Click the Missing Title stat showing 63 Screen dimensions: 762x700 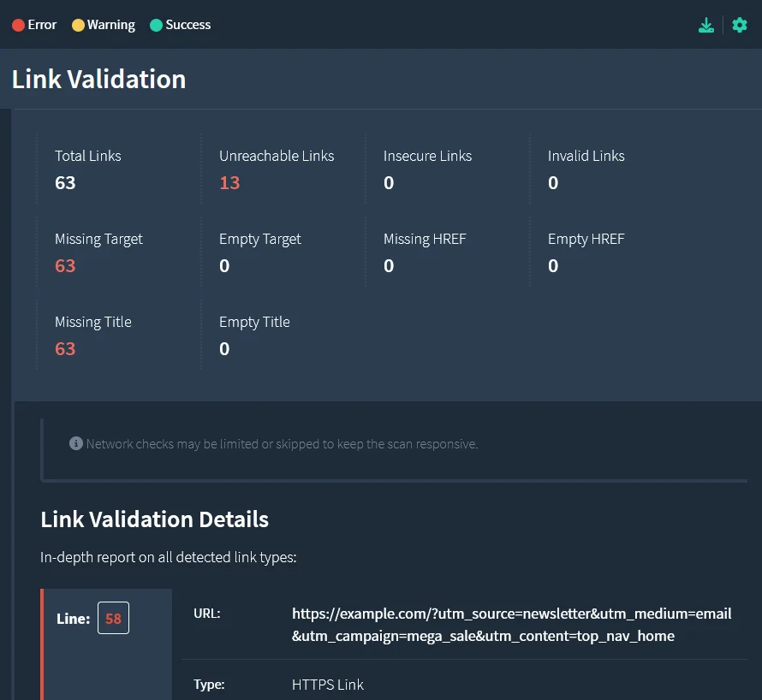point(92,335)
